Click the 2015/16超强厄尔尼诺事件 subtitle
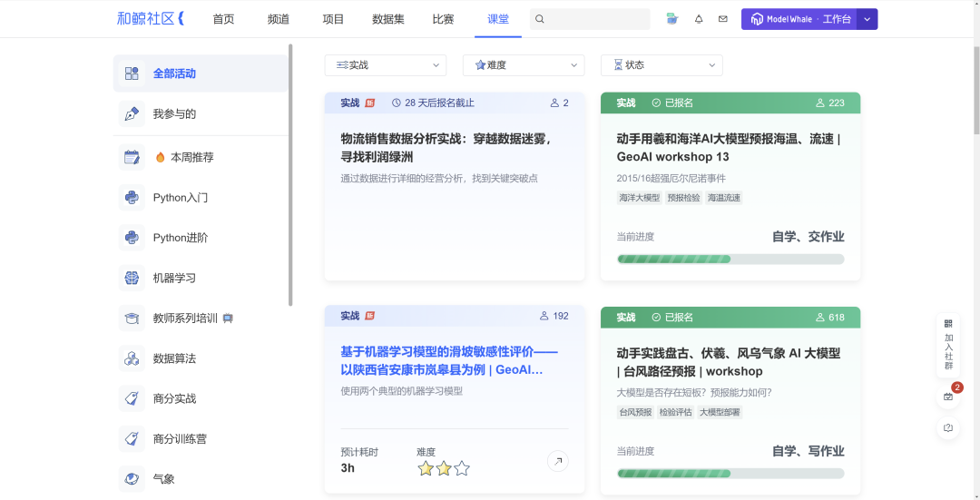Screen dimensions: 980x500 (671, 178)
